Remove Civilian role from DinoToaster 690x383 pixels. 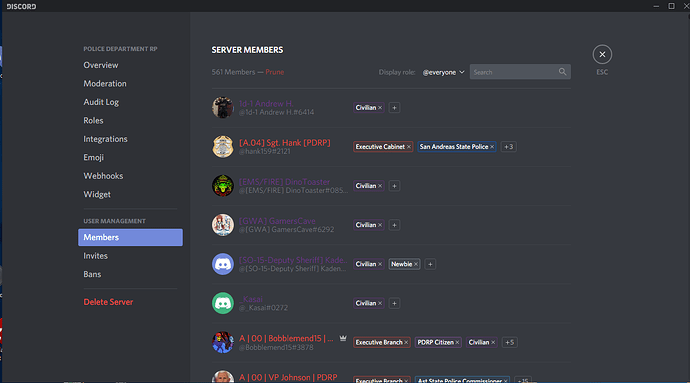pos(380,186)
